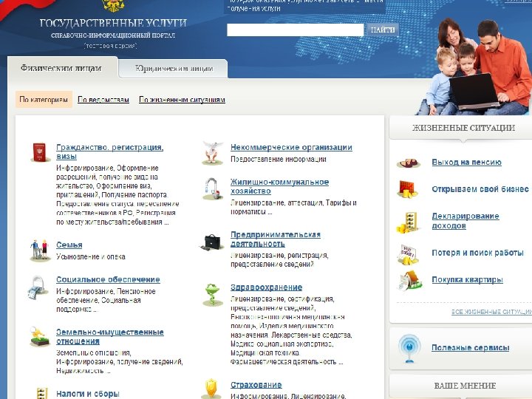Select the По жизненным ситуациям filter

pyautogui.click(x=182, y=100)
